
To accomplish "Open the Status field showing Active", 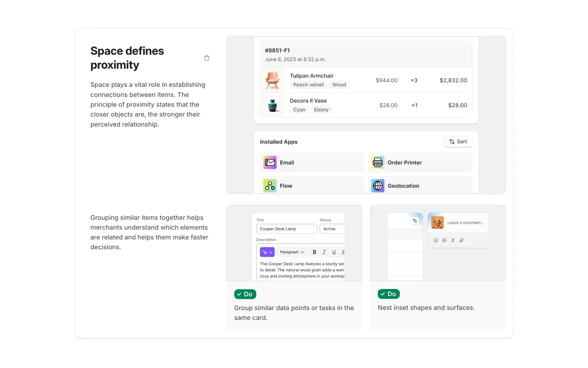I will [x=332, y=229].
